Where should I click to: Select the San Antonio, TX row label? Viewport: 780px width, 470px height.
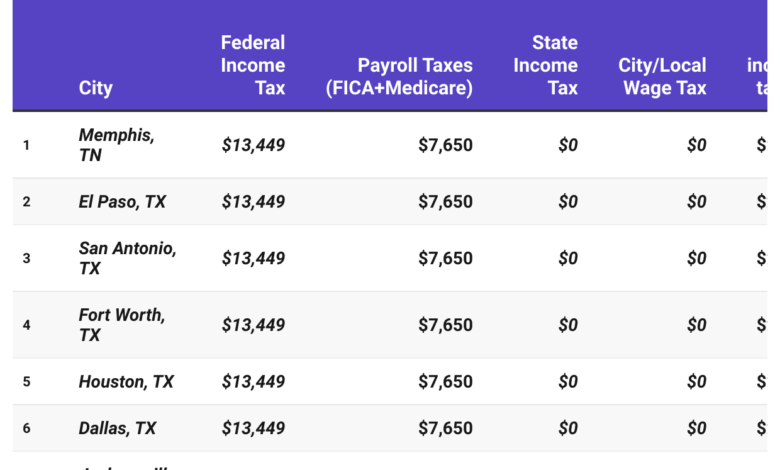coord(127,258)
